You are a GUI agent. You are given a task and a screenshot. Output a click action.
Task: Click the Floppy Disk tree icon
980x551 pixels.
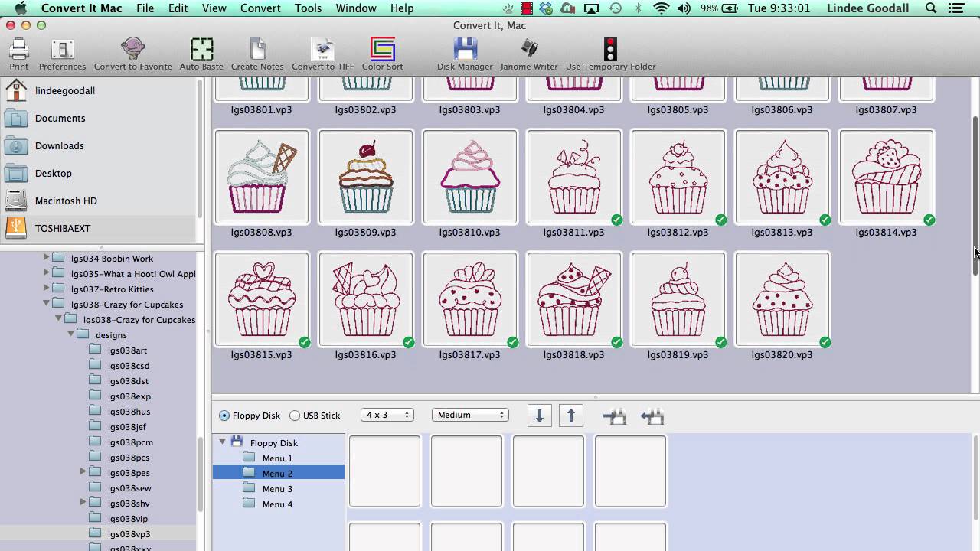[x=237, y=442]
